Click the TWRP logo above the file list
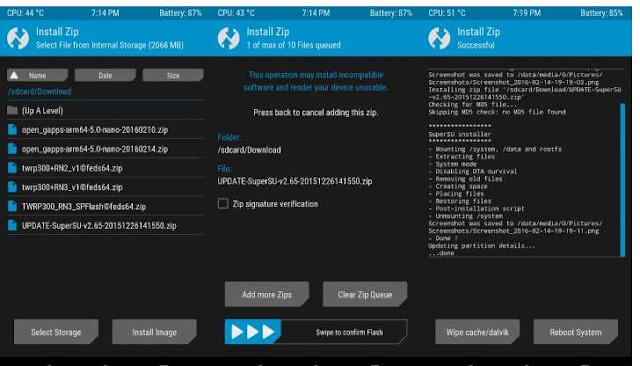The image size is (640, 366). 18,38
